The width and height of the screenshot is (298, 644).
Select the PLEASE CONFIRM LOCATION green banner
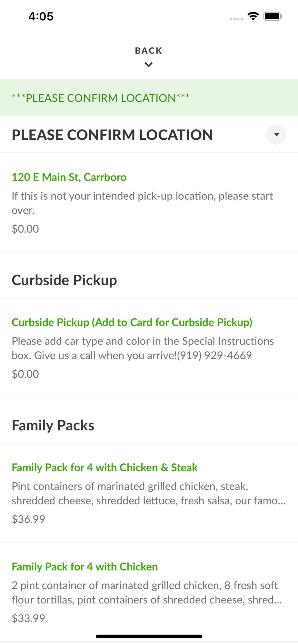pos(149,98)
